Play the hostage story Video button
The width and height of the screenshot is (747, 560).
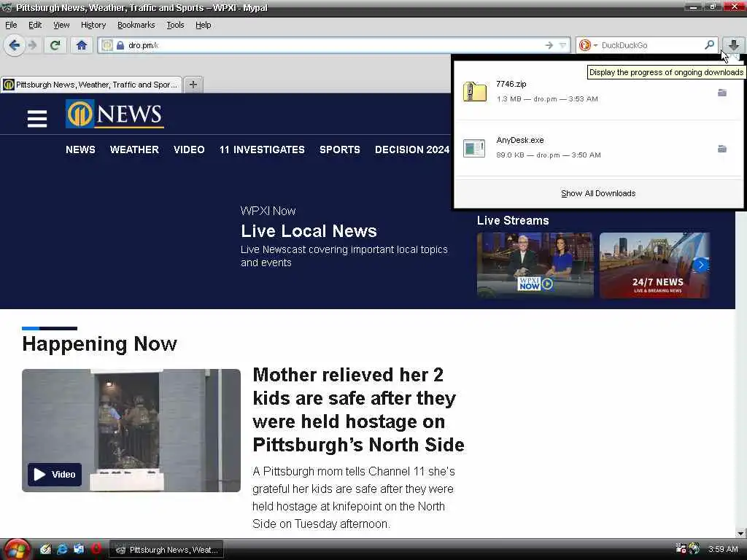pyautogui.click(x=54, y=474)
